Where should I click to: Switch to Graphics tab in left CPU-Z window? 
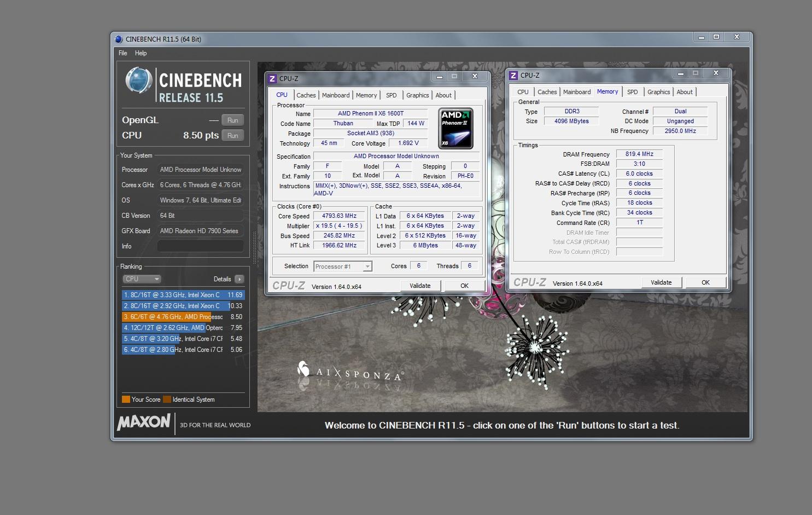pyautogui.click(x=418, y=95)
